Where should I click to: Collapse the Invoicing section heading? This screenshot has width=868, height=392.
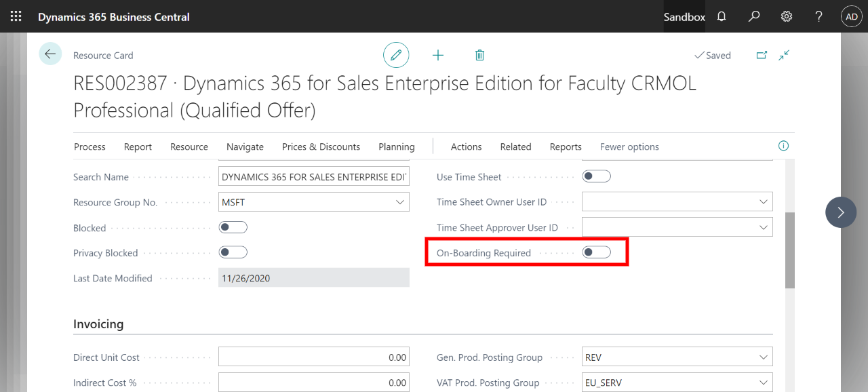coord(98,324)
